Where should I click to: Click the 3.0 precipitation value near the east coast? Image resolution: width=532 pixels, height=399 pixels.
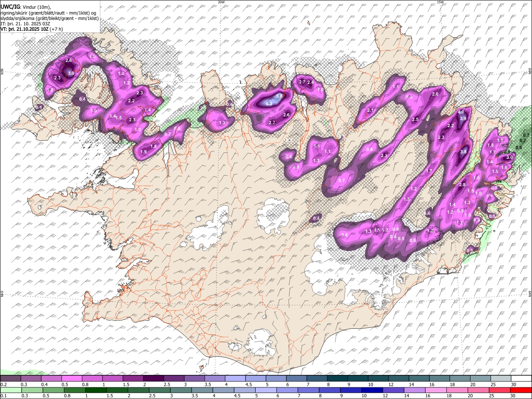509,158
